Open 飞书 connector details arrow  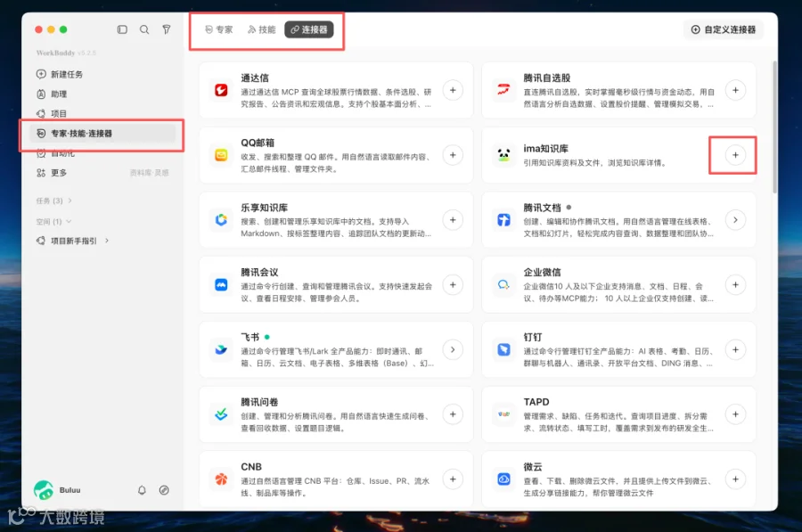454,350
